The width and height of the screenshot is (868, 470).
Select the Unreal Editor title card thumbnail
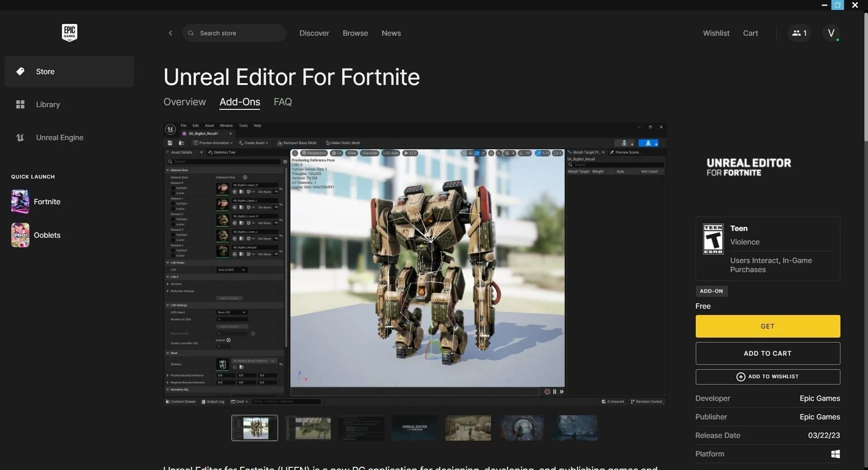coord(415,428)
